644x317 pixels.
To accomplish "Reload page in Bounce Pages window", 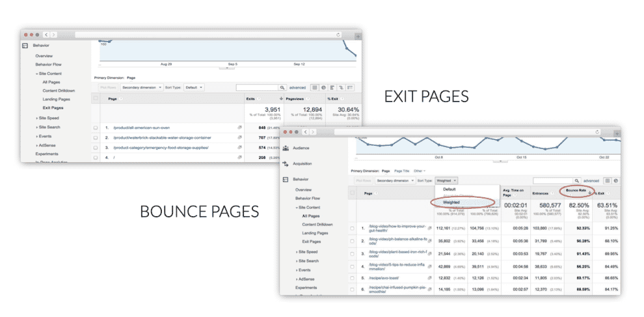I will 598,132.
